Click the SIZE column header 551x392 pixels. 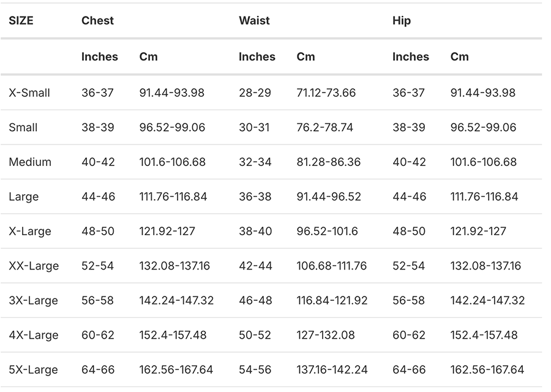click(21, 20)
